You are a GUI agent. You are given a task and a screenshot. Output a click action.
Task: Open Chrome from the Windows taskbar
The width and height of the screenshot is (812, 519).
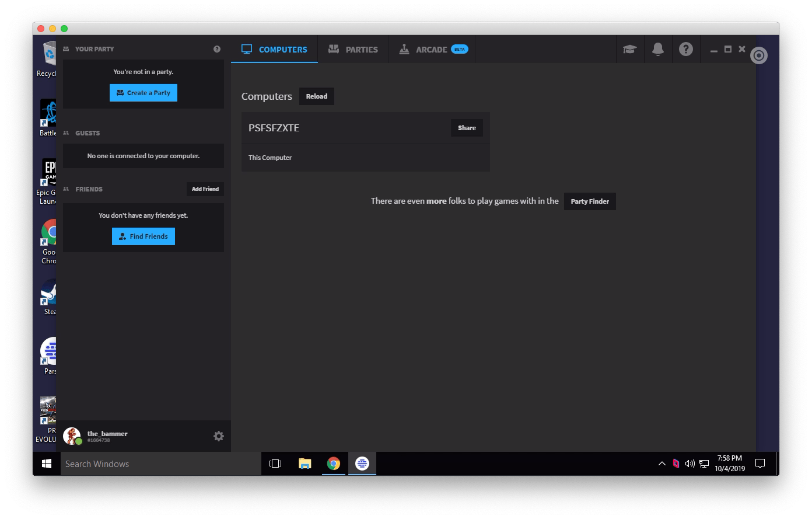(333, 464)
